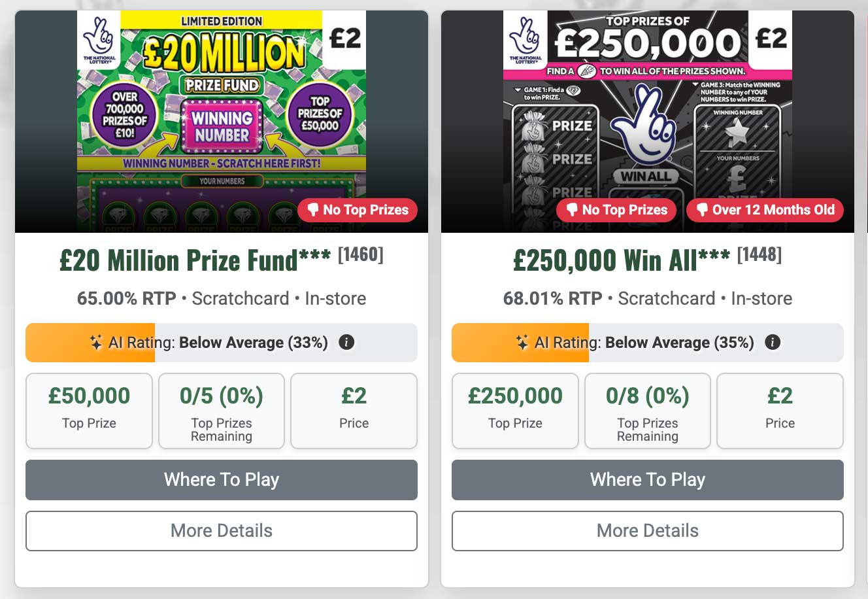Screen dimensions: 868x599
Task: Click the orange AI Rating progress bar on £20 Million
Action: [x=90, y=342]
